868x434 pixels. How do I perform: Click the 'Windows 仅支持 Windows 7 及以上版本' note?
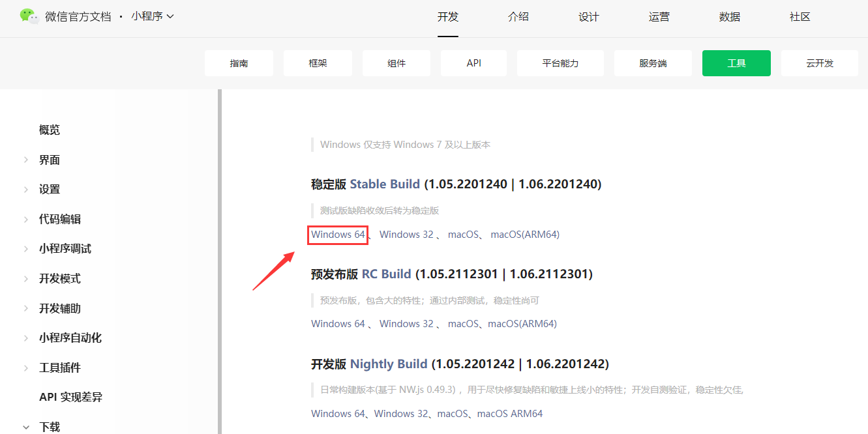point(405,144)
